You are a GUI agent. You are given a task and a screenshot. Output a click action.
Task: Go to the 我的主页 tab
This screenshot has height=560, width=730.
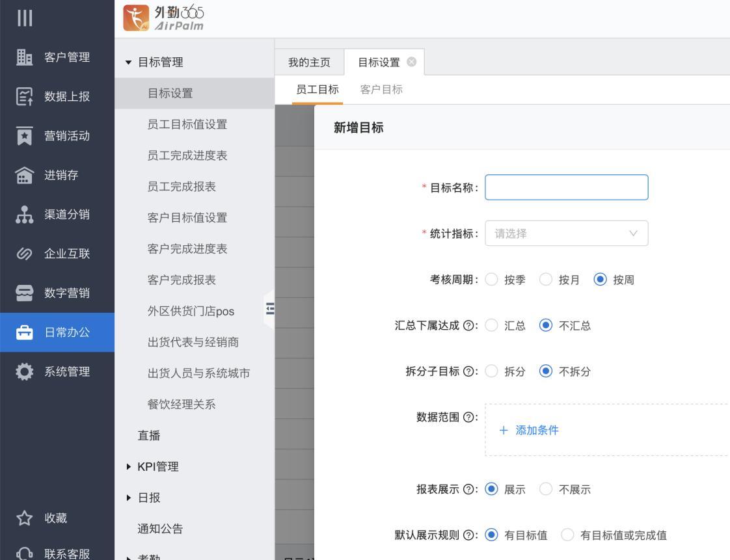[x=309, y=62]
